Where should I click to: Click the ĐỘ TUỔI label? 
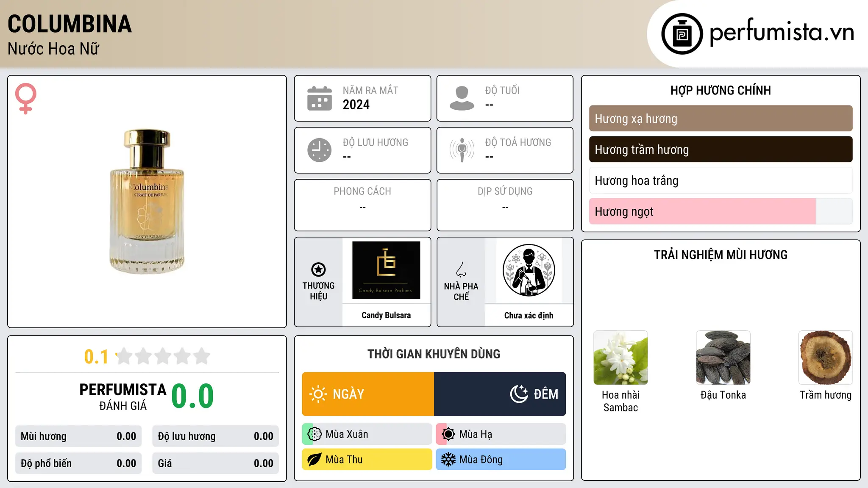click(x=502, y=90)
